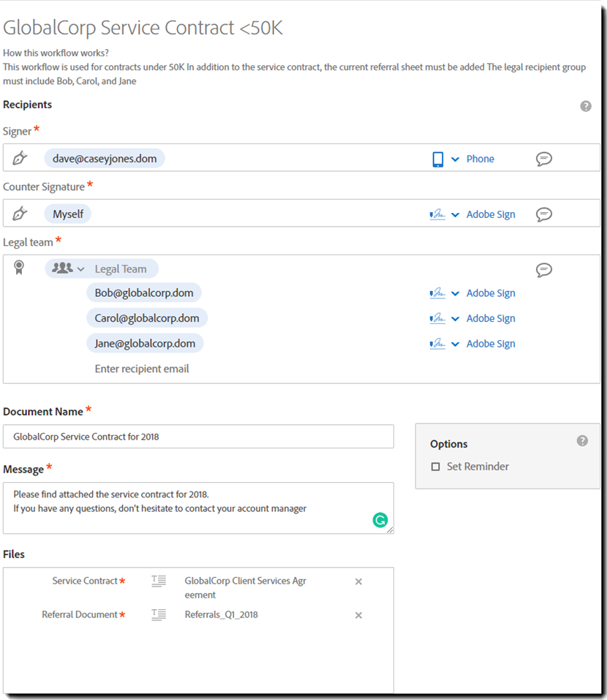Remove the Referrals_Q1_2018 file attachment

tap(358, 615)
